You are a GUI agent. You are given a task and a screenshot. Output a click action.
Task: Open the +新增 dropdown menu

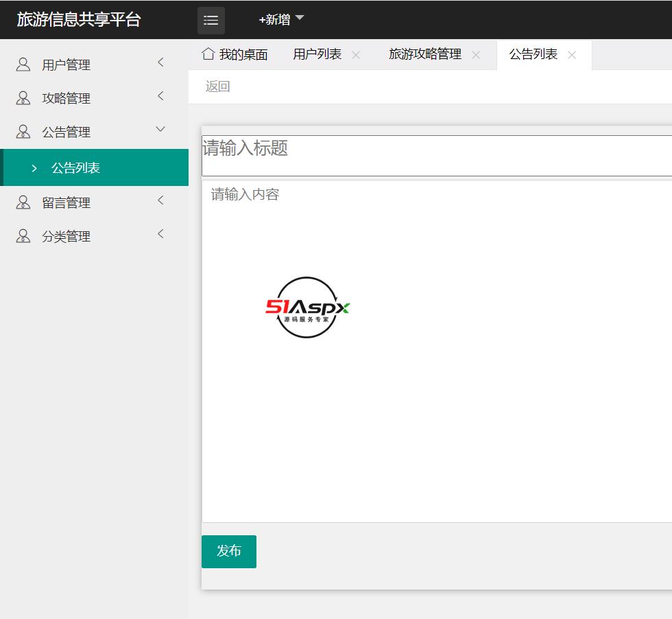click(x=281, y=20)
